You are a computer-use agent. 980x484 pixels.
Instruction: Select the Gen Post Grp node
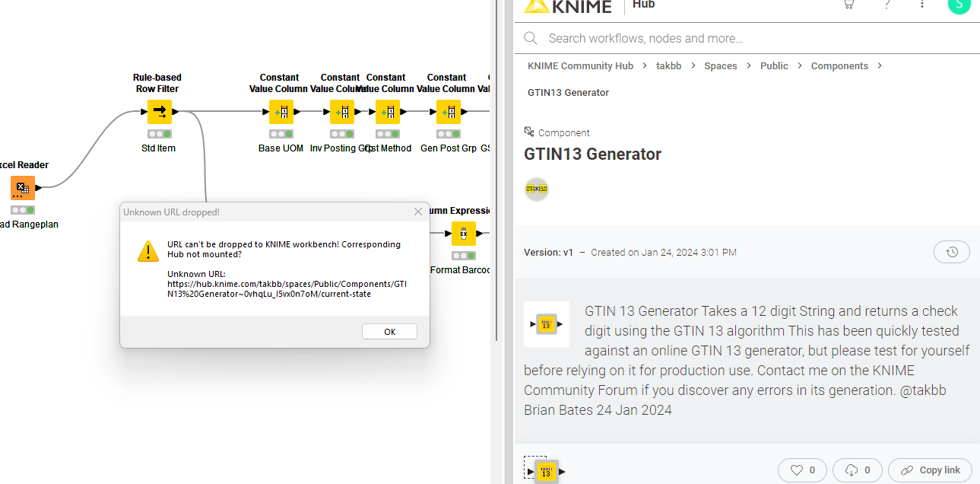click(449, 112)
